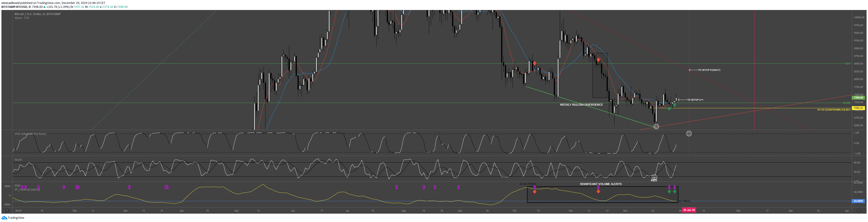Click the 'NO TREND' label in DMI pane
868x222 pixels.
coord(684,201)
